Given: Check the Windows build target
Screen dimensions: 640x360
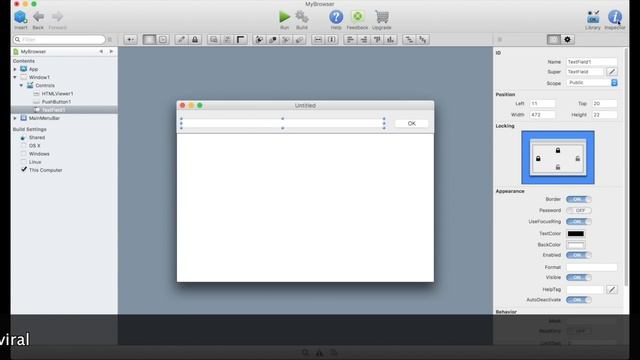Looking at the screenshot, I should click(24, 154).
